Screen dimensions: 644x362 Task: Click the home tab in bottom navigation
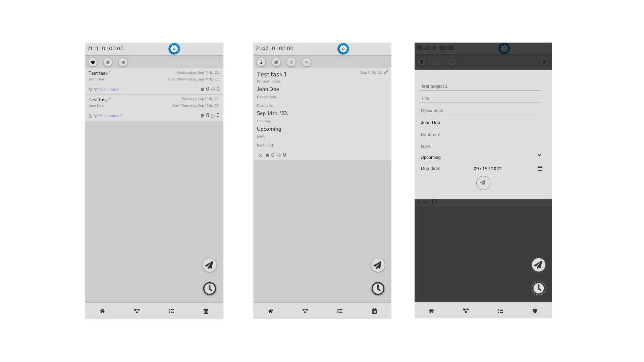click(102, 311)
